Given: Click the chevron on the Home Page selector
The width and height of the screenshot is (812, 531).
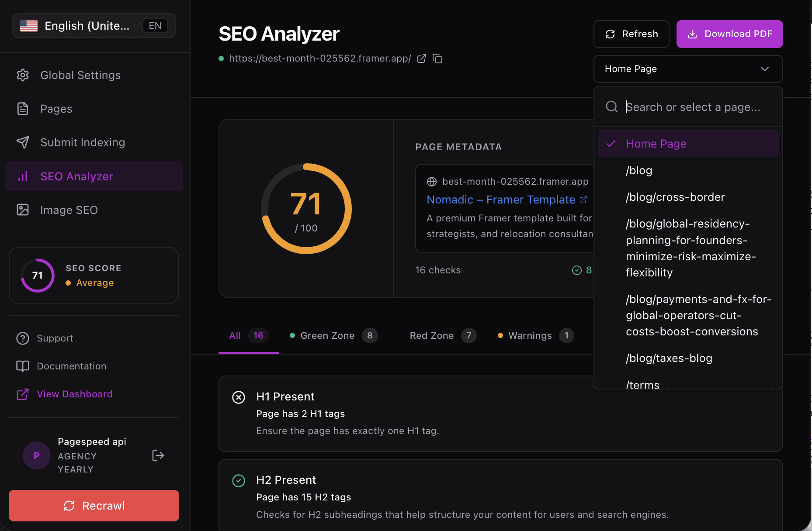Looking at the screenshot, I should (765, 69).
